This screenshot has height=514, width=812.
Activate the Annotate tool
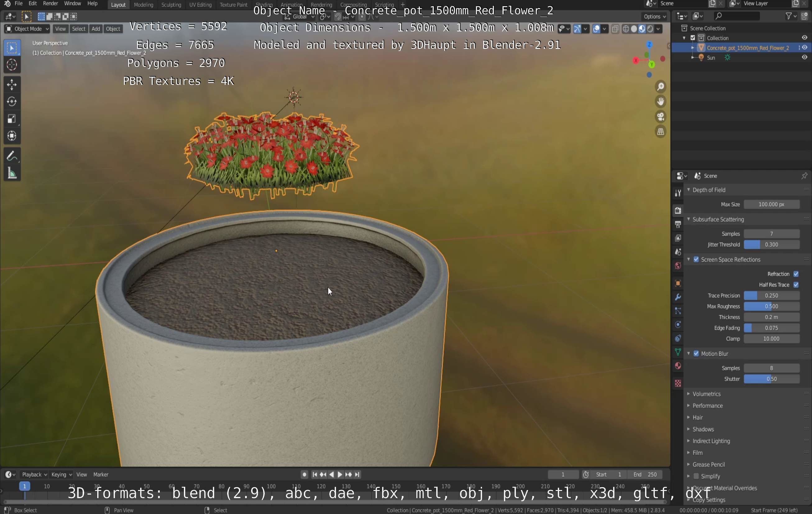click(12, 156)
